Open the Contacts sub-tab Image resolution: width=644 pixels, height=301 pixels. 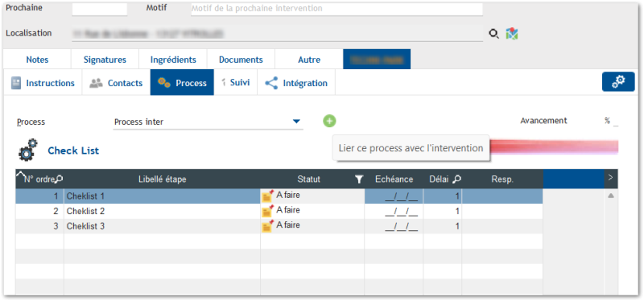pos(116,83)
